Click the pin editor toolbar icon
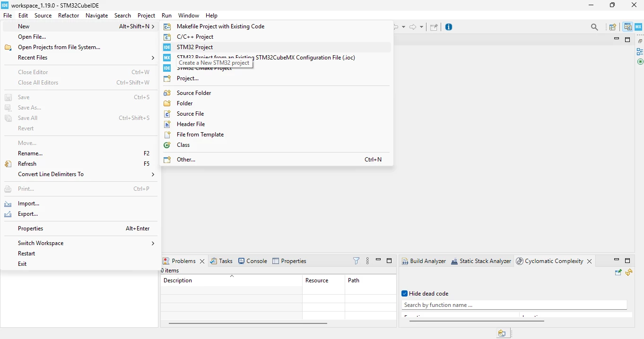 pos(434,27)
